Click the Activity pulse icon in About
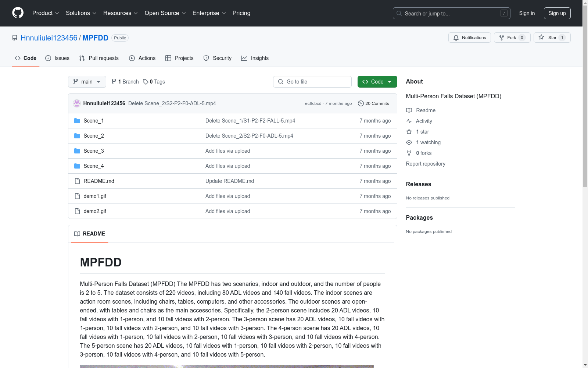 coord(409,121)
